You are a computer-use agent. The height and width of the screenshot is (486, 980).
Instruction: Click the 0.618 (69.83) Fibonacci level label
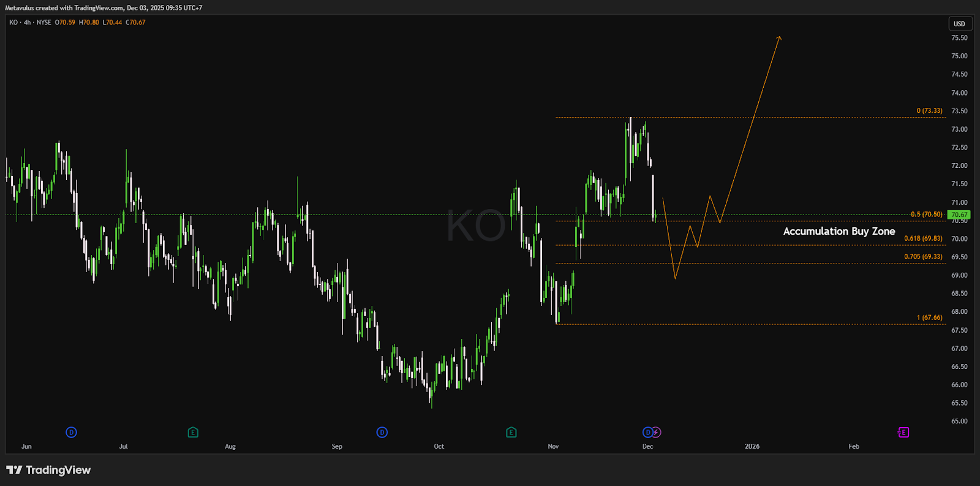click(x=923, y=238)
